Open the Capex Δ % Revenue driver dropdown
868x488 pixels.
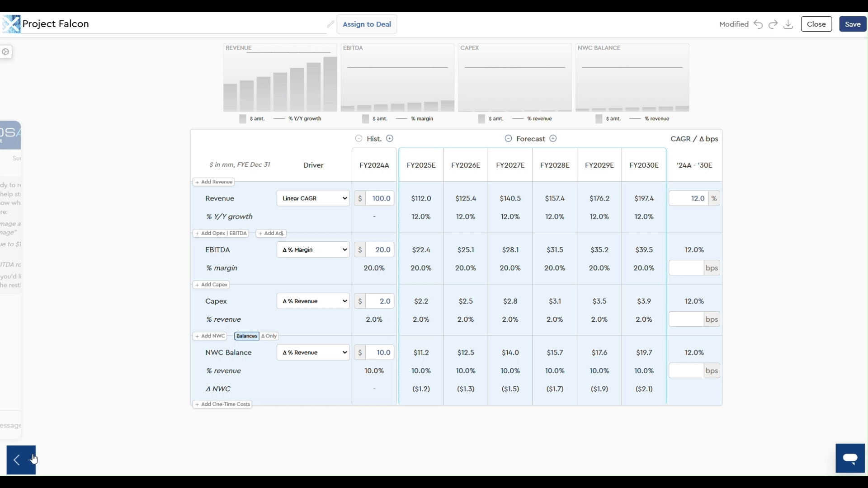313,301
